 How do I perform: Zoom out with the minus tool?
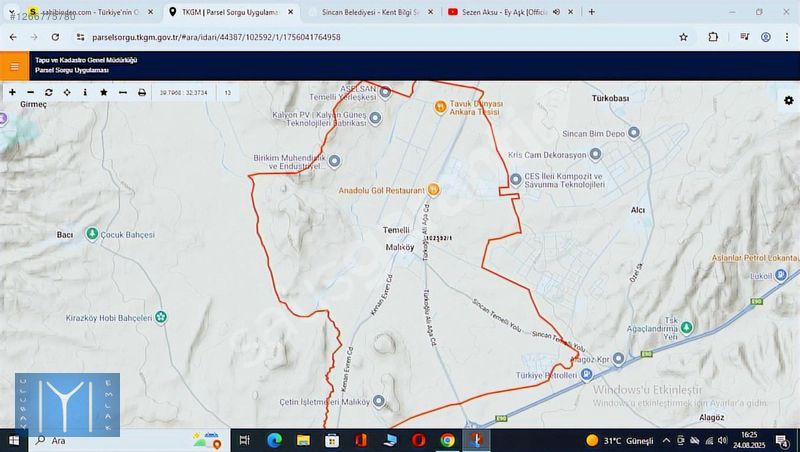pos(30,92)
